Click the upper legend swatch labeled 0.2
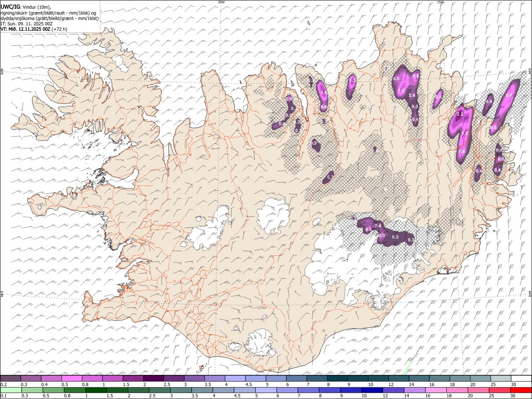This screenshot has height=399, width=532. pos(10,378)
